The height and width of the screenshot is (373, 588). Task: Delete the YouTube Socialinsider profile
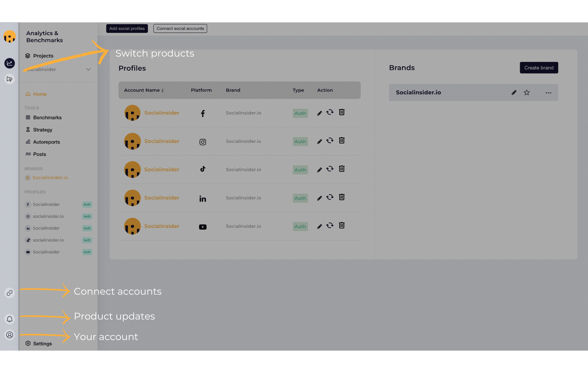click(x=342, y=225)
